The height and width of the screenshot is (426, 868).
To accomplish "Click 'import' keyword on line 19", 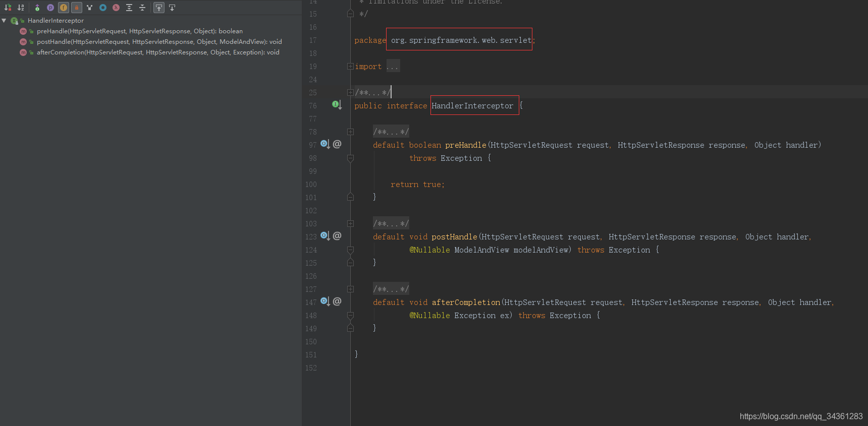I will click(368, 66).
